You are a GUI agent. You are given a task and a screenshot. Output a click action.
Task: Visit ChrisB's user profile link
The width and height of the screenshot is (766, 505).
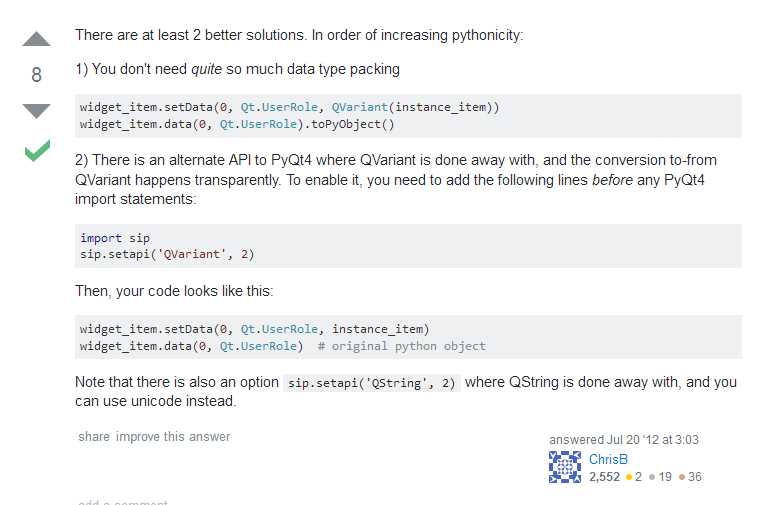point(608,459)
